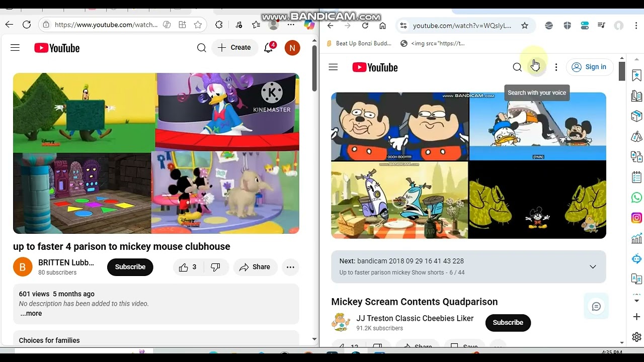Open the Beat Up Bonzi Budd bookmark

pyautogui.click(x=359, y=43)
